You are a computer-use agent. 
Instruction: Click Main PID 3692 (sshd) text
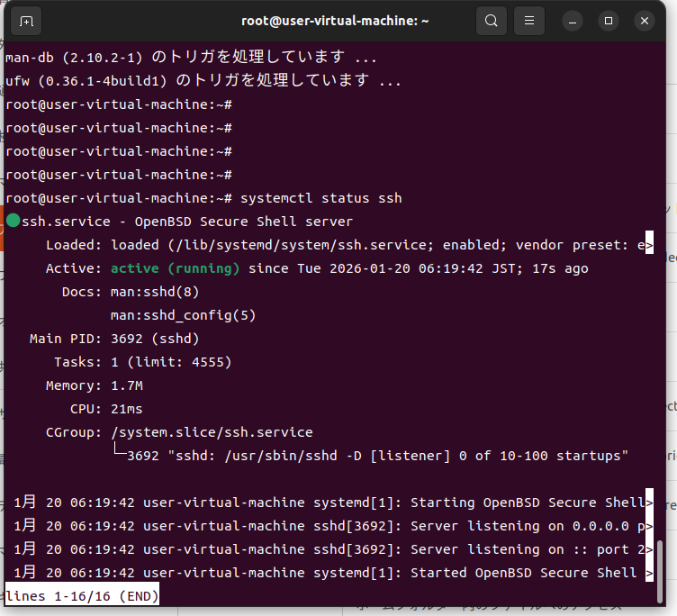coord(155,339)
